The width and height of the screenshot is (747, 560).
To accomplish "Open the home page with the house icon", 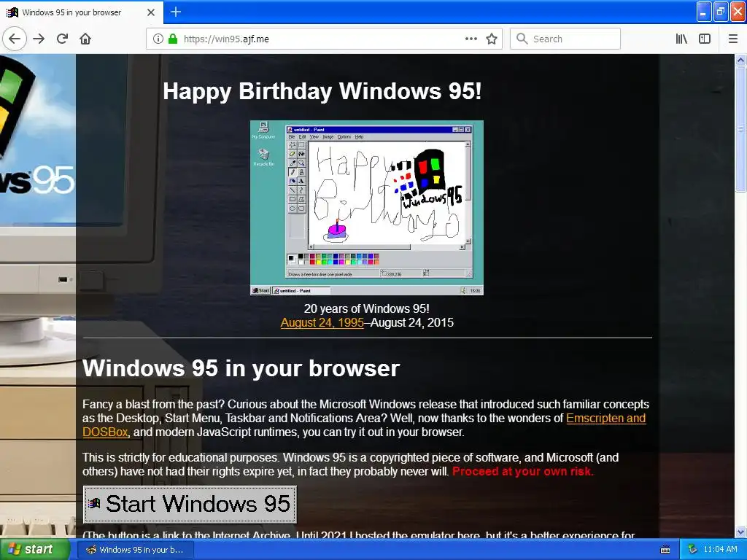I will pyautogui.click(x=85, y=39).
